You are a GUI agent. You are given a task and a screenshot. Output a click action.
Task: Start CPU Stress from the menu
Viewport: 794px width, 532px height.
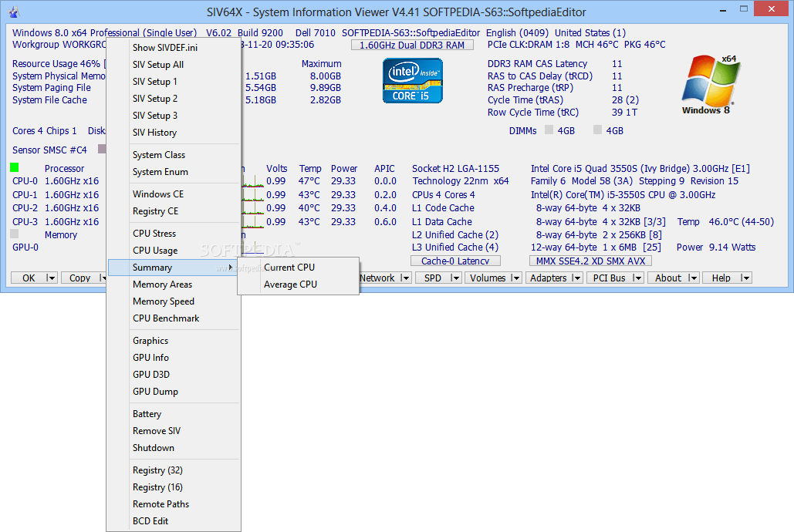[174, 234]
